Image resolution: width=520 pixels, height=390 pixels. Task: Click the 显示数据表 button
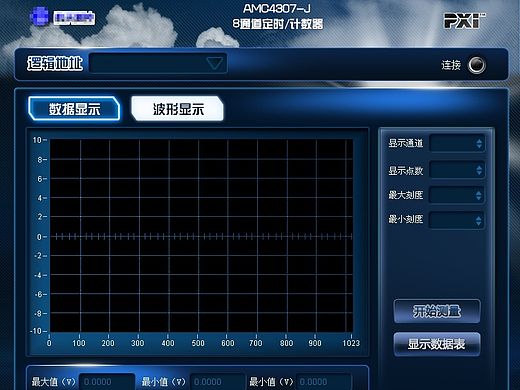point(437,344)
